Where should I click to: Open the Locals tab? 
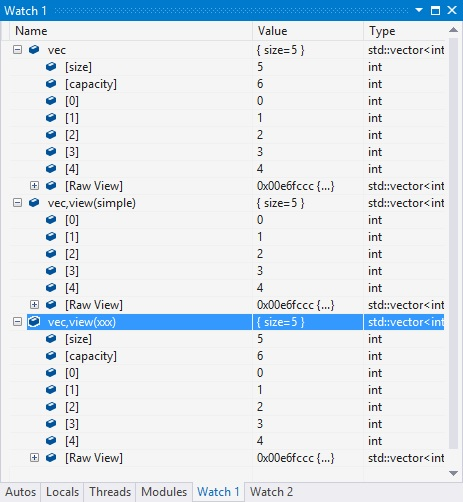tap(62, 492)
